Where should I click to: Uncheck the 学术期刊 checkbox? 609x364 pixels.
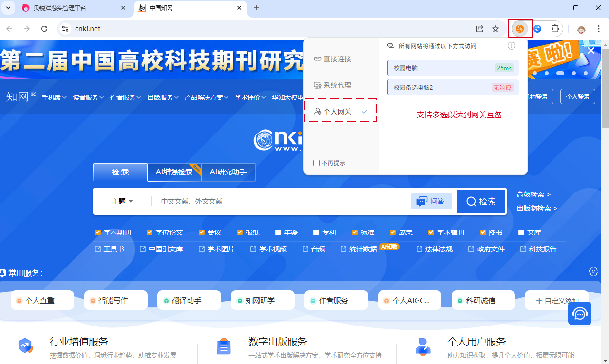pos(98,232)
